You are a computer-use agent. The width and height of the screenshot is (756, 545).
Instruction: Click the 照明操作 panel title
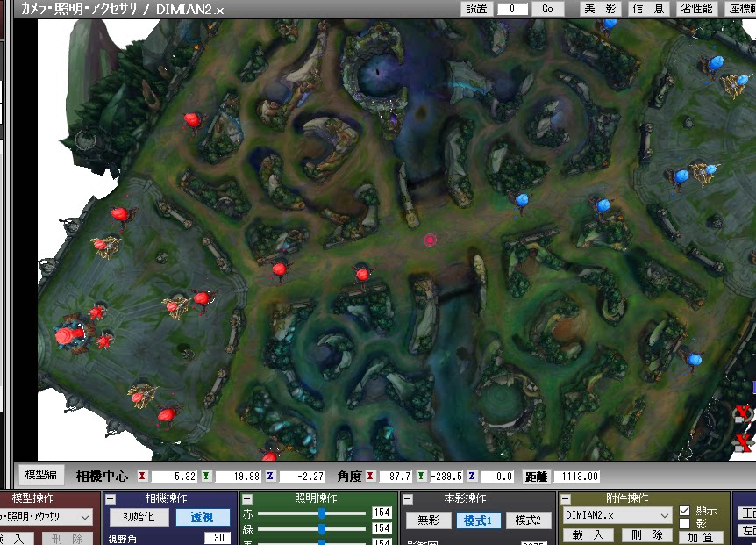pos(316,498)
